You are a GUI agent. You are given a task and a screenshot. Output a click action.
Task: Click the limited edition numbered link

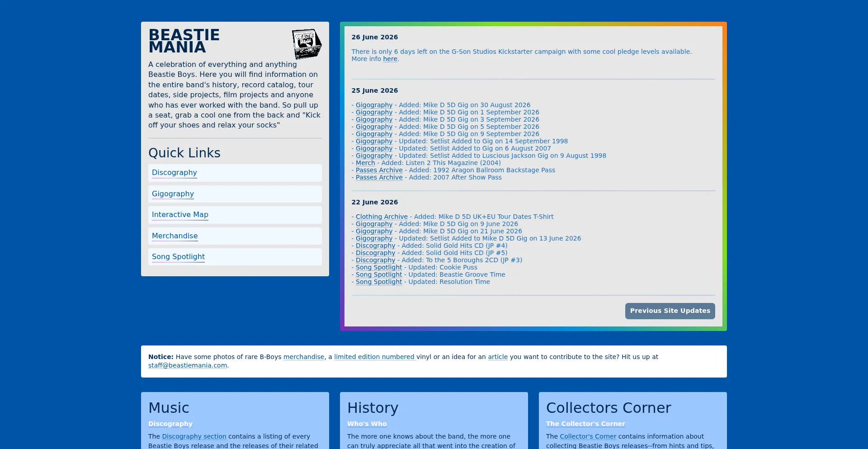pyautogui.click(x=375, y=357)
